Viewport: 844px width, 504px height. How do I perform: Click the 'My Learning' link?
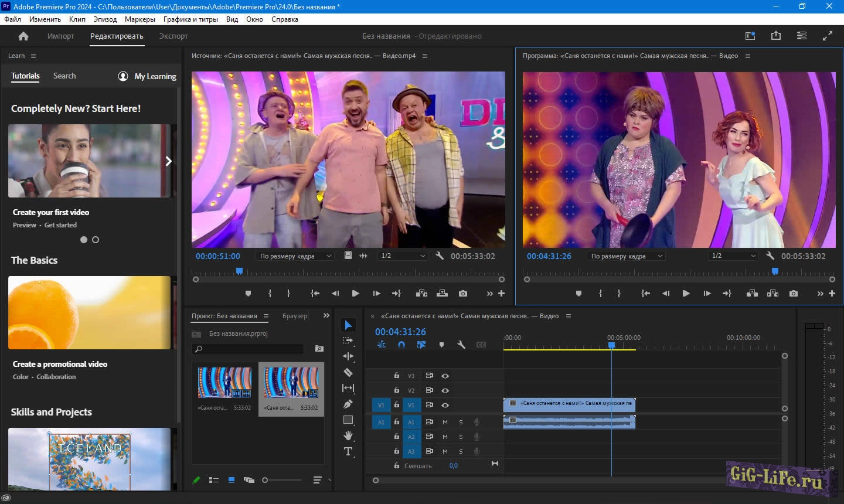[155, 76]
